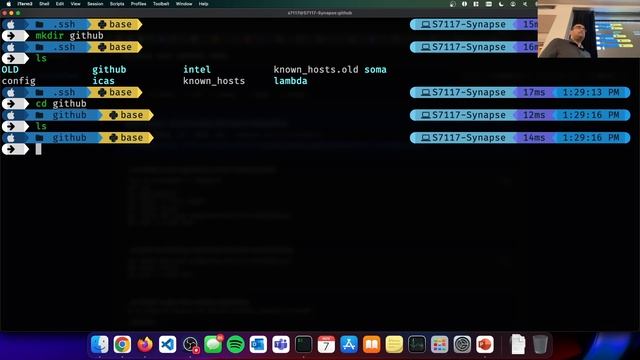This screenshot has height=360, width=640.
Task: Click the terminal cursor on the last prompt line
Action: (38, 149)
